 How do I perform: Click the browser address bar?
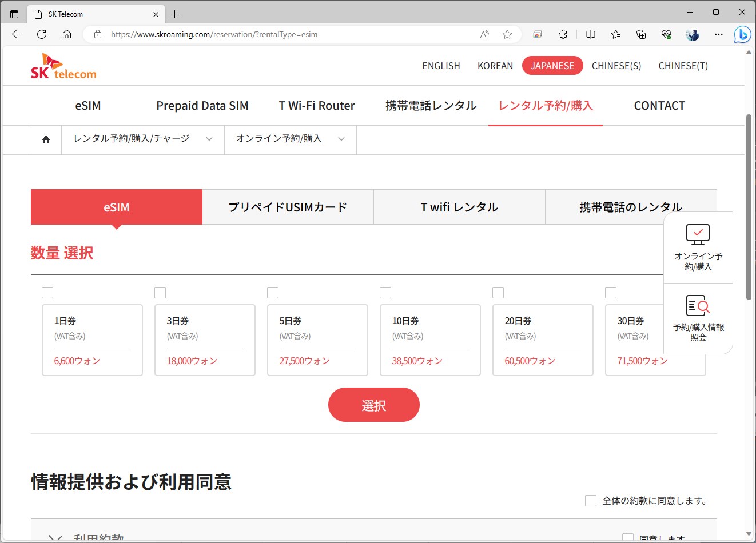coord(286,34)
